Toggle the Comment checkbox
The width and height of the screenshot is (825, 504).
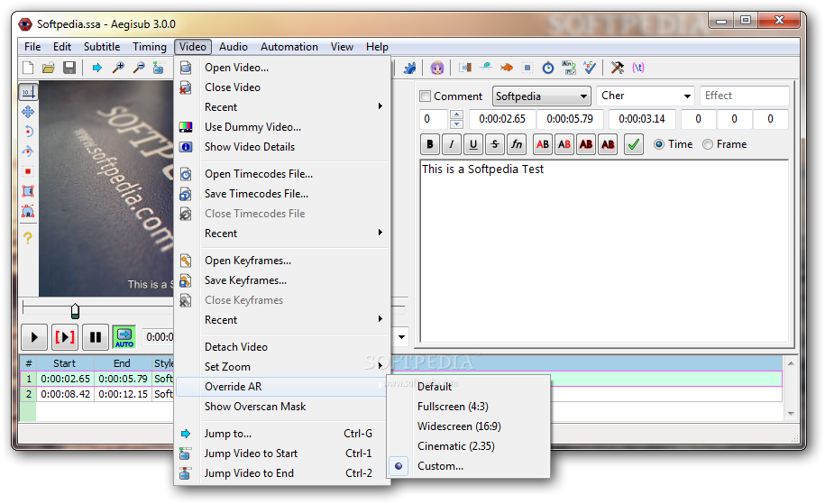click(x=426, y=96)
